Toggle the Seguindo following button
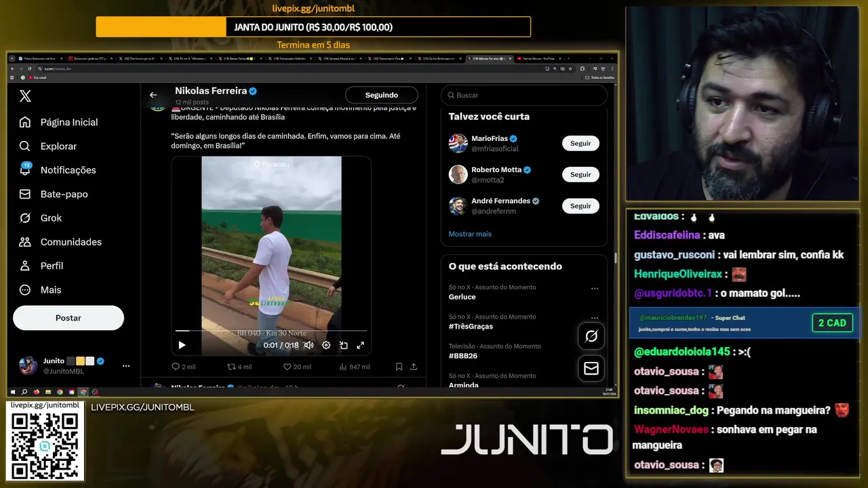This screenshot has width=868, height=488. [x=382, y=95]
